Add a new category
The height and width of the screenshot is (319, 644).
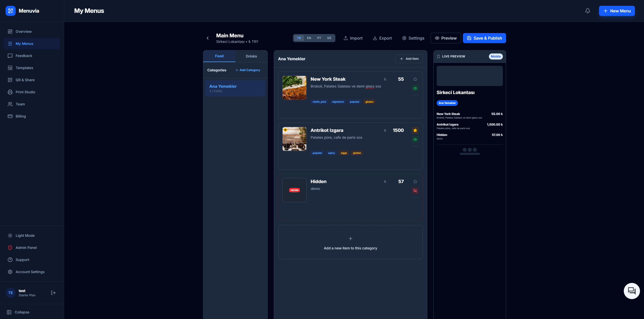click(x=248, y=70)
